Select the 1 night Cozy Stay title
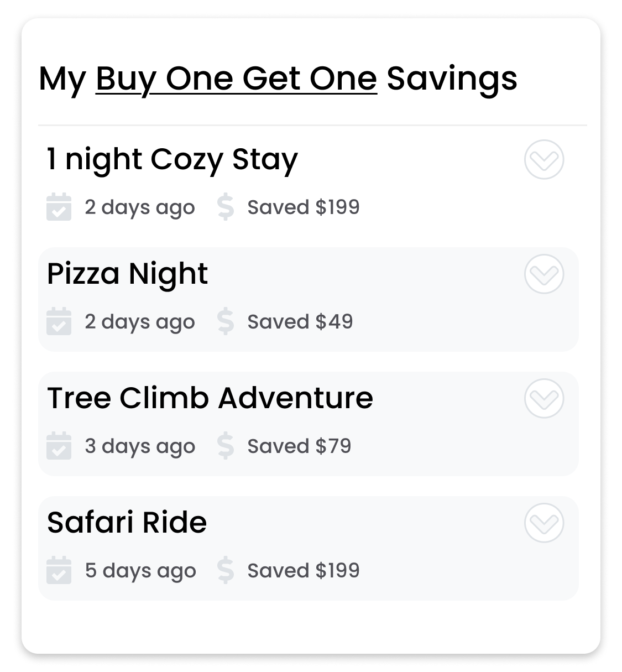This screenshot has height=672, width=622. [x=173, y=160]
